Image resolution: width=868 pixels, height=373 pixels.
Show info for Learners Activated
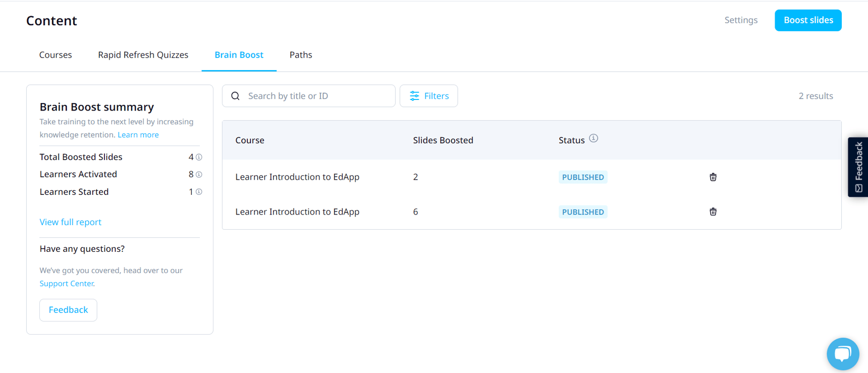coord(199,175)
